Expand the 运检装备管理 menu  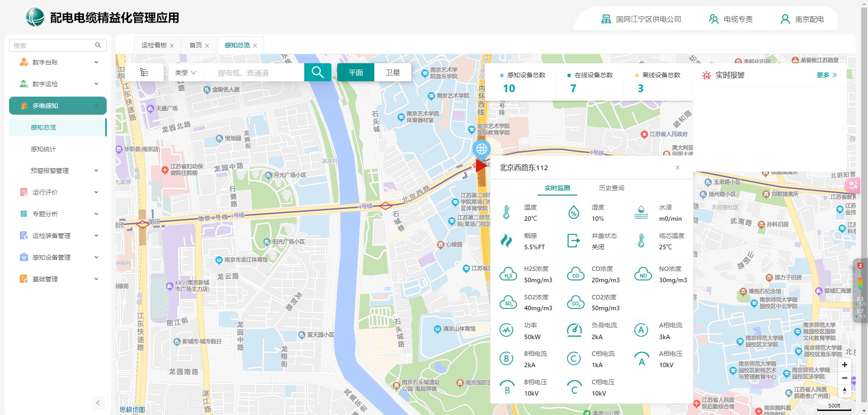pos(58,236)
